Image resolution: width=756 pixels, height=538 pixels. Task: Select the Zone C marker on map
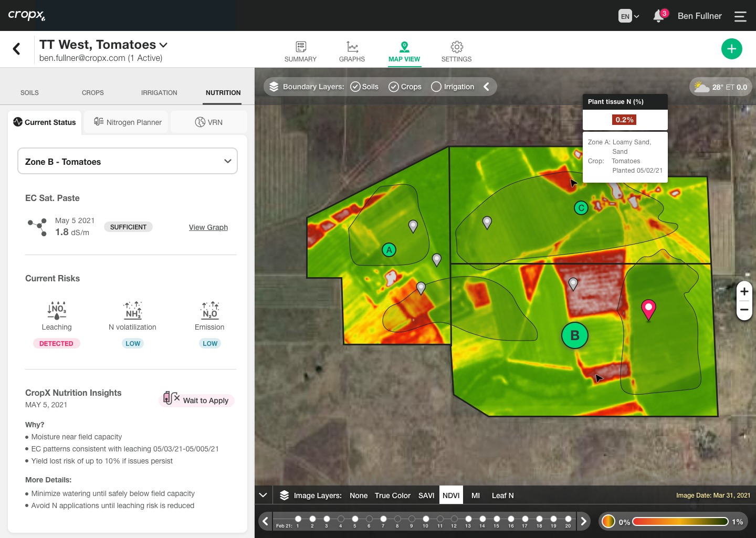tap(581, 208)
